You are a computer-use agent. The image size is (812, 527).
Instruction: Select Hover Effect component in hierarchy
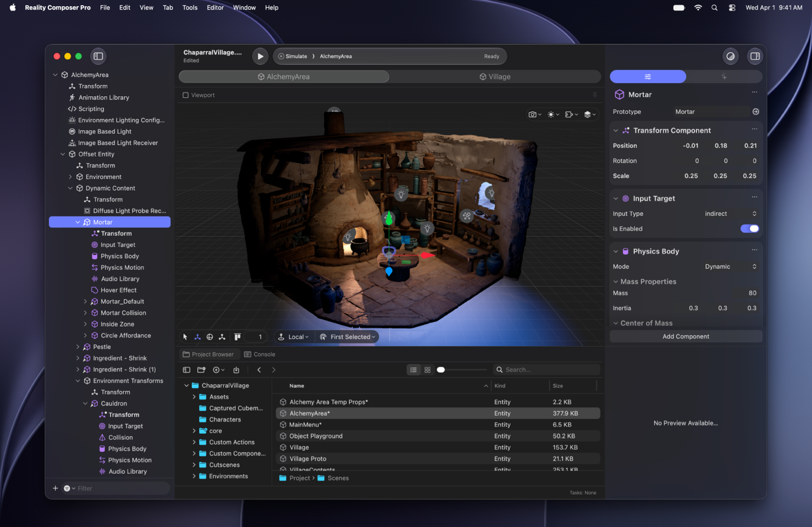point(114,290)
